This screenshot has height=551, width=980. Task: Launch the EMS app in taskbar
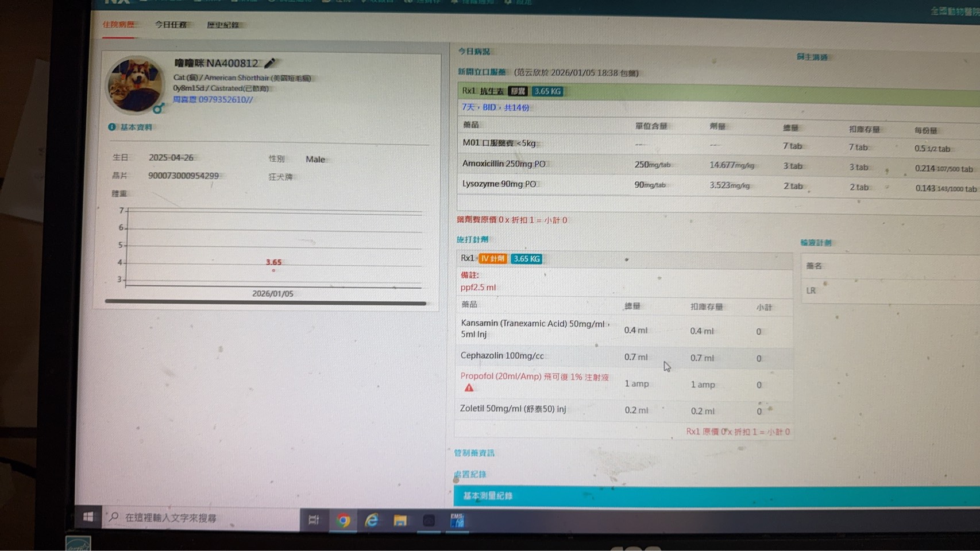click(457, 520)
